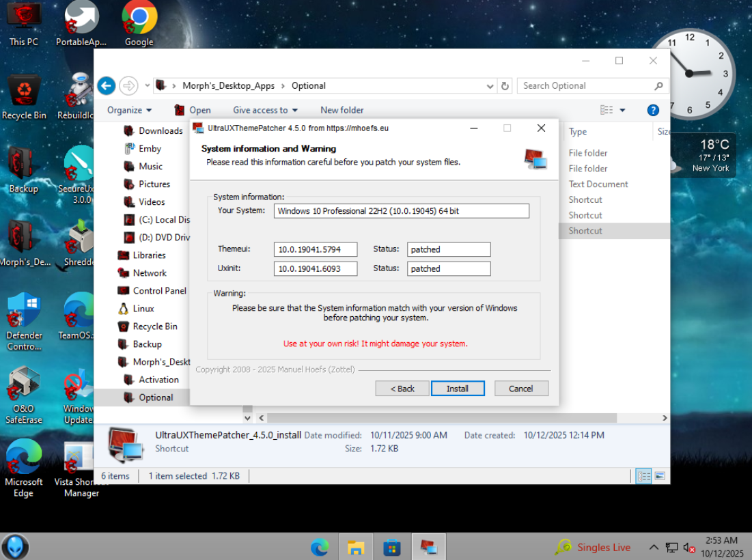The width and height of the screenshot is (752, 560).
Task: Click Install in UltraUXThemePatcher dialog
Action: point(458,389)
